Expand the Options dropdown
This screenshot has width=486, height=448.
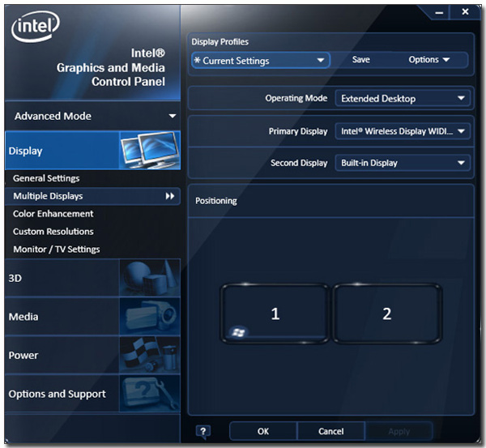429,59
